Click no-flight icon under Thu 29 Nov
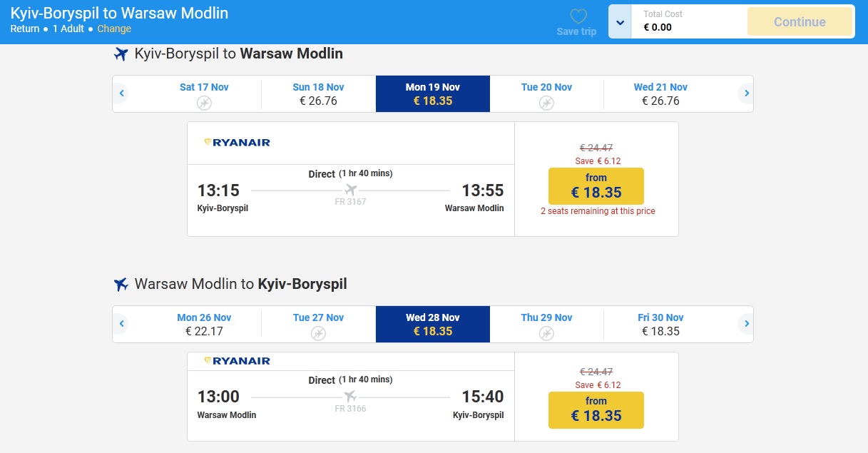Screen dimensions: 868x453 tap(546, 334)
